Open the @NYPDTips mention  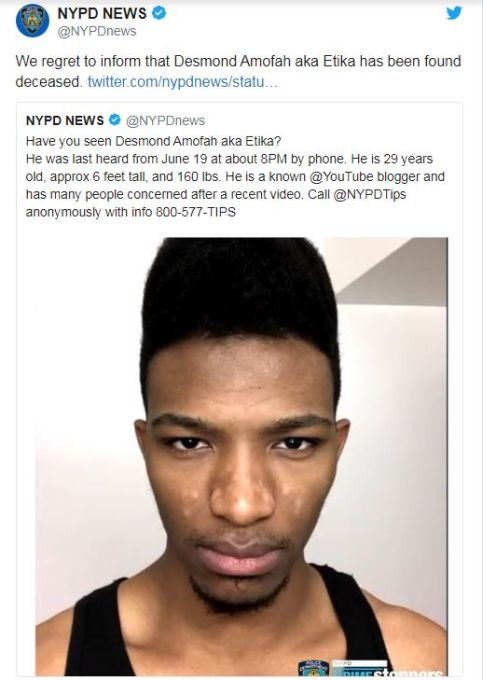(x=369, y=194)
